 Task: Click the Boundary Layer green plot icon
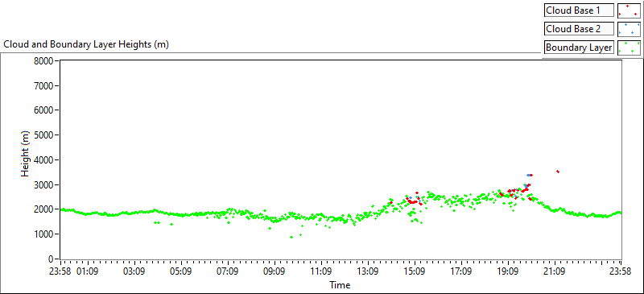[x=629, y=48]
